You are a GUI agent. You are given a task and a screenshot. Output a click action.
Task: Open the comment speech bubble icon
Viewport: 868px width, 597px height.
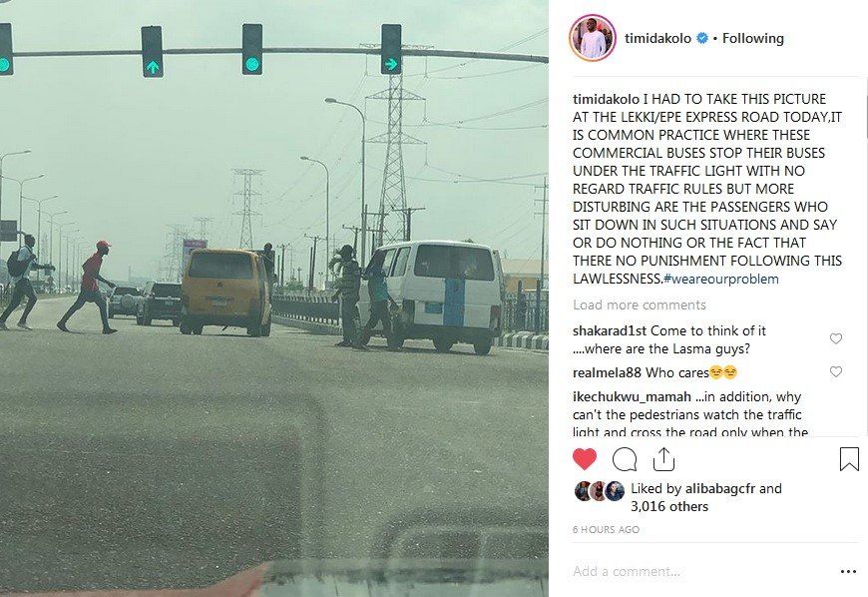point(625,459)
